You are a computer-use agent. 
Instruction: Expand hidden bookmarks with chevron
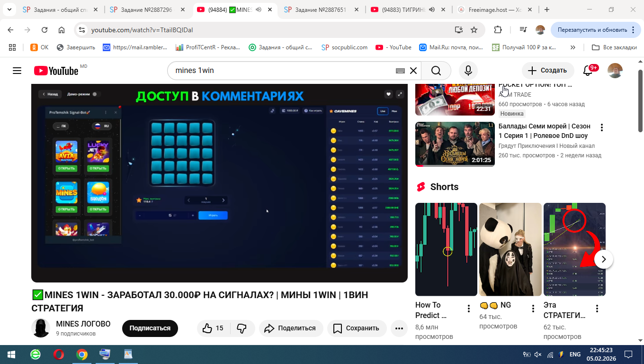(x=573, y=47)
